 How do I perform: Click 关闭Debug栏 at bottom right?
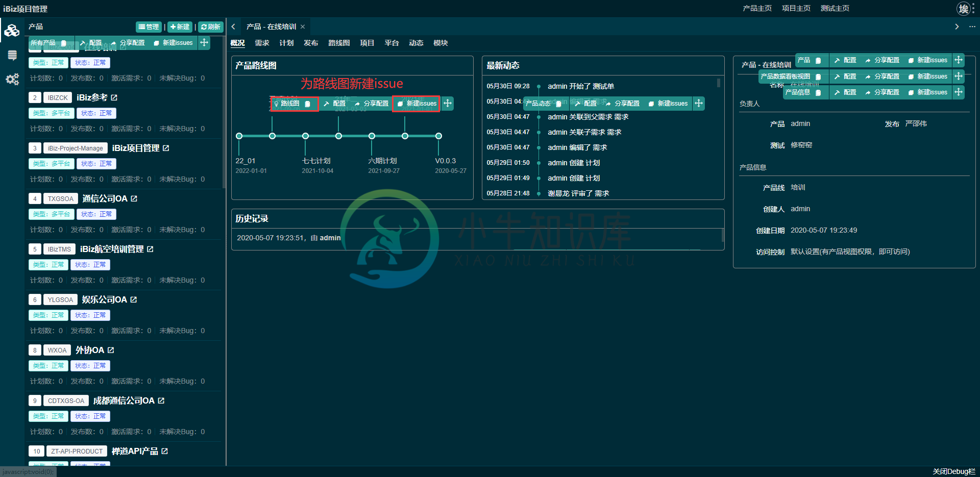(x=953, y=471)
